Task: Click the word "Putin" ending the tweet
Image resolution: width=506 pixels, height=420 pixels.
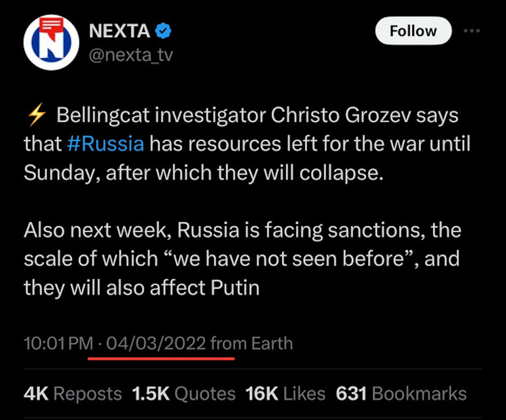Action: [235, 288]
